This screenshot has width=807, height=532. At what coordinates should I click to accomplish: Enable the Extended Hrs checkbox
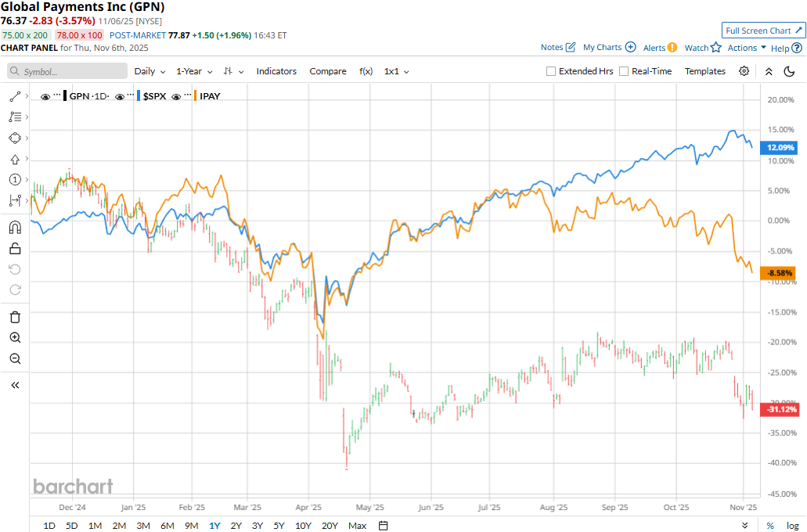(x=552, y=71)
